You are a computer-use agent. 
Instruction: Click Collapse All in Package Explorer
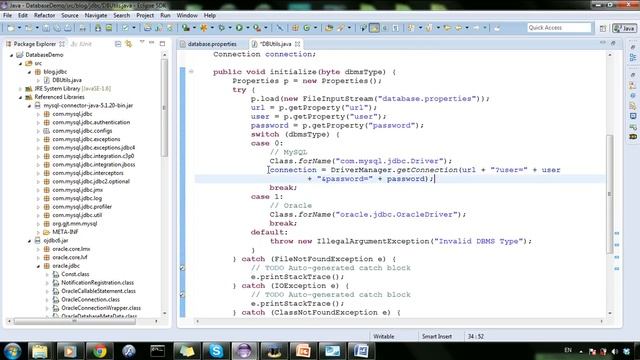click(x=118, y=44)
